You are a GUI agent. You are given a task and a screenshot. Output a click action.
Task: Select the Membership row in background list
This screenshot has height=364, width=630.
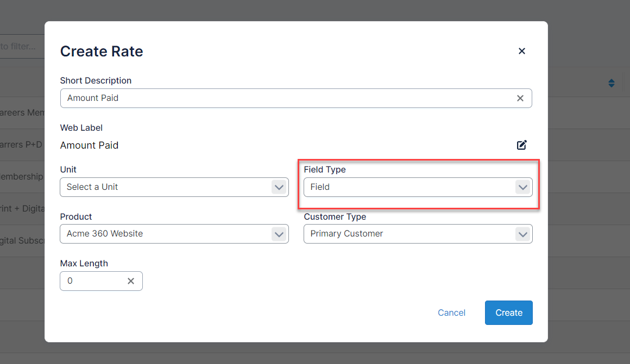point(22,177)
